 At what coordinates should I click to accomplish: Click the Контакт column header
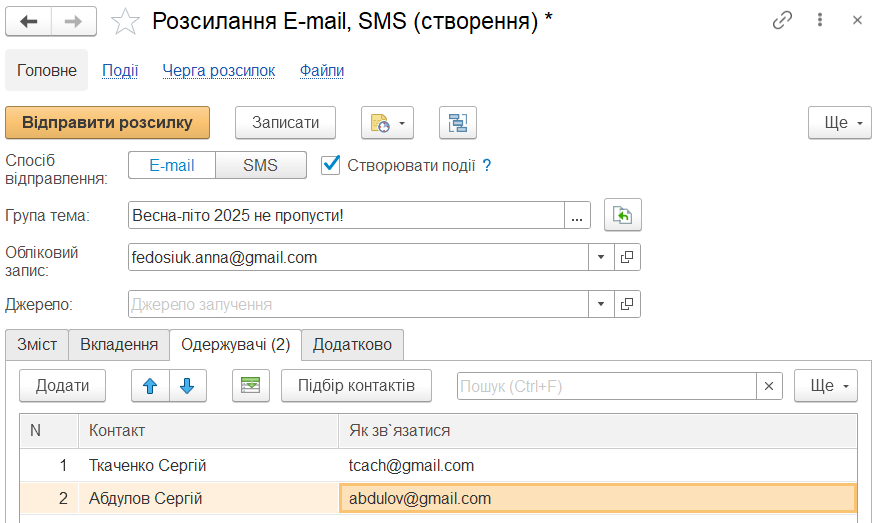209,431
